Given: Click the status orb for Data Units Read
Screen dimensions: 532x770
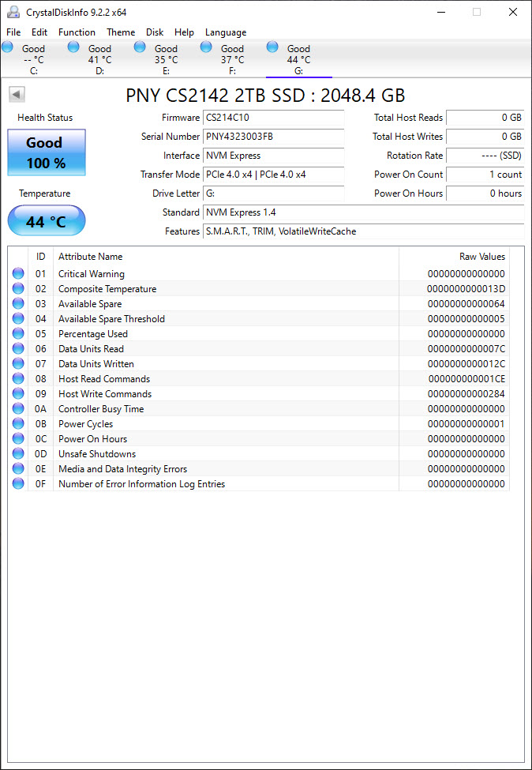Looking at the screenshot, I should (18, 348).
